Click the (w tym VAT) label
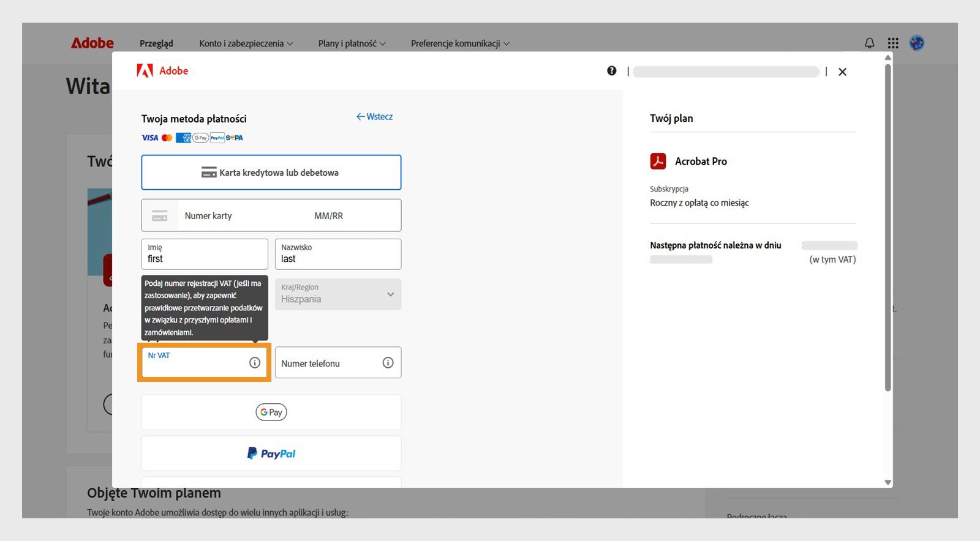This screenshot has width=980, height=541. 832,259
